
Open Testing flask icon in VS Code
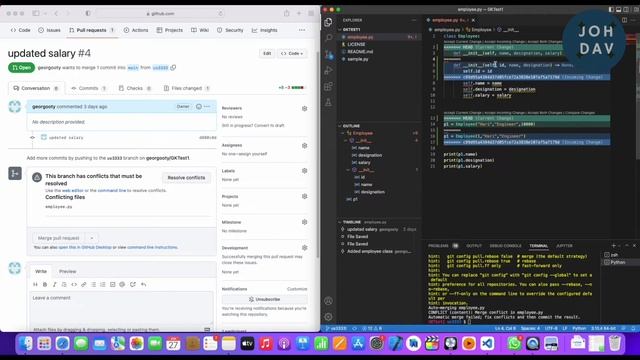(328, 102)
